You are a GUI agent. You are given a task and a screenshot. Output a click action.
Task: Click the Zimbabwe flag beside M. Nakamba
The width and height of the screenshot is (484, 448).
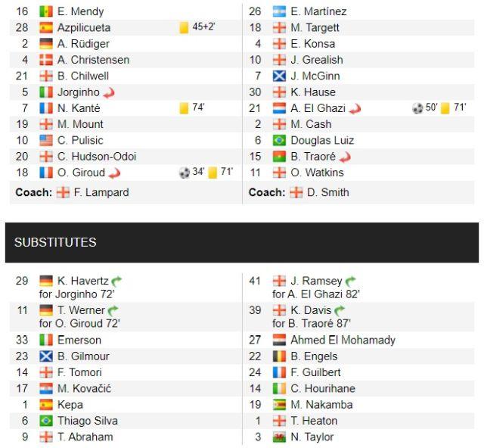click(279, 405)
